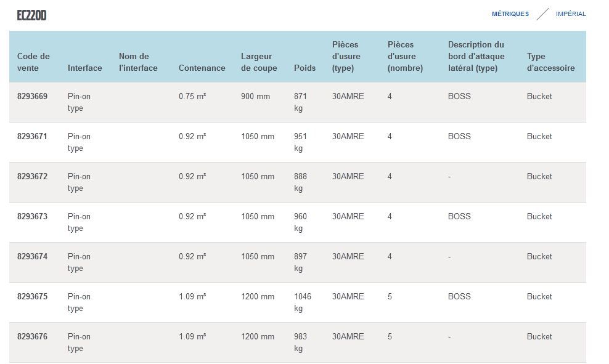Select sales code 8293676
This screenshot has width=609, height=364.
(32, 337)
